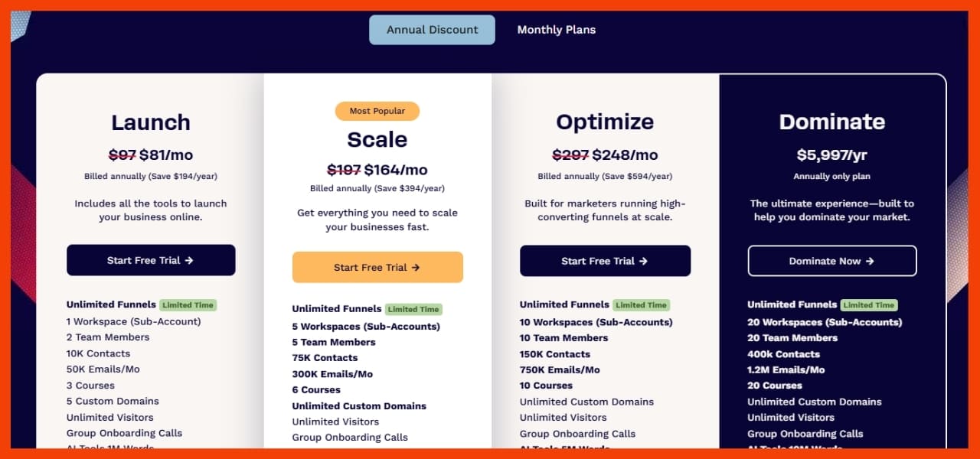
Task: Click the arrow icon in Optimize's trial button
Action: pyautogui.click(x=643, y=260)
